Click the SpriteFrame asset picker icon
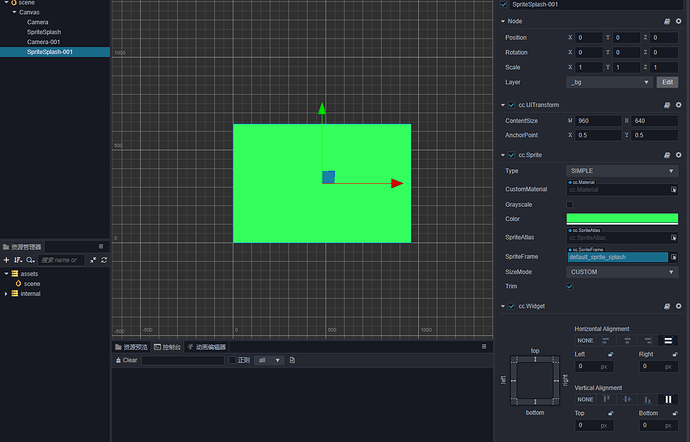 point(673,257)
